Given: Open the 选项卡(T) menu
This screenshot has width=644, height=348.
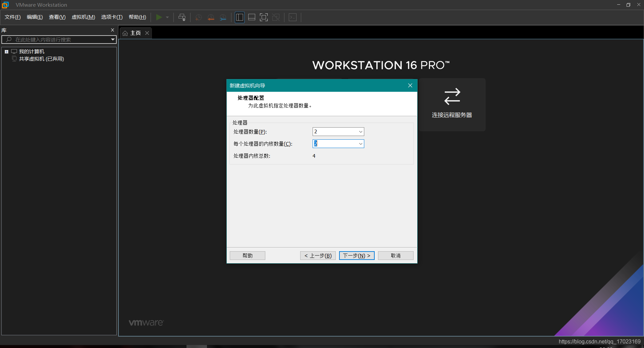Looking at the screenshot, I should click(x=112, y=17).
